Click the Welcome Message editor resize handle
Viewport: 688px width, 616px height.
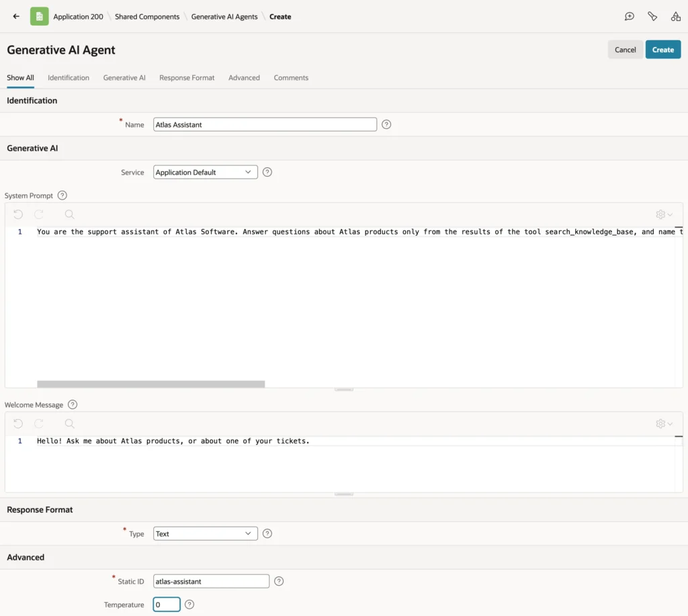coord(343,494)
